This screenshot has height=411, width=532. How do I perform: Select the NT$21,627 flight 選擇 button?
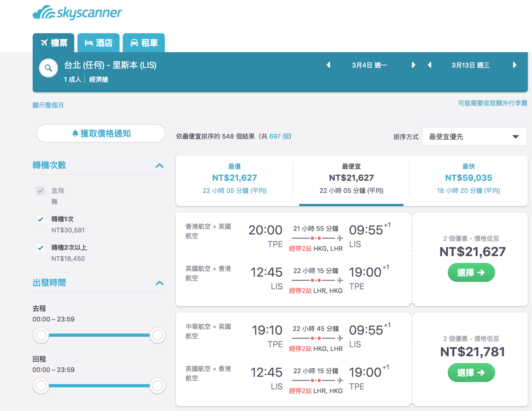pyautogui.click(x=471, y=272)
